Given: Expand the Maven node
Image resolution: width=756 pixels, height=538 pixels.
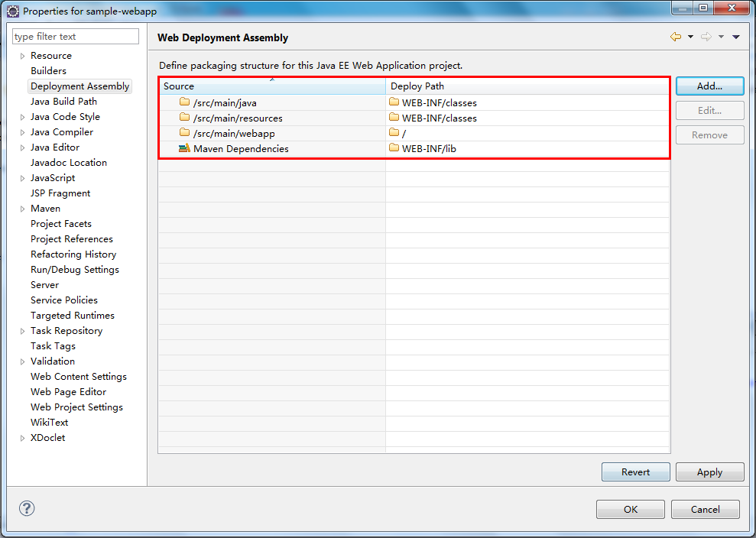Looking at the screenshot, I should pyautogui.click(x=22, y=209).
